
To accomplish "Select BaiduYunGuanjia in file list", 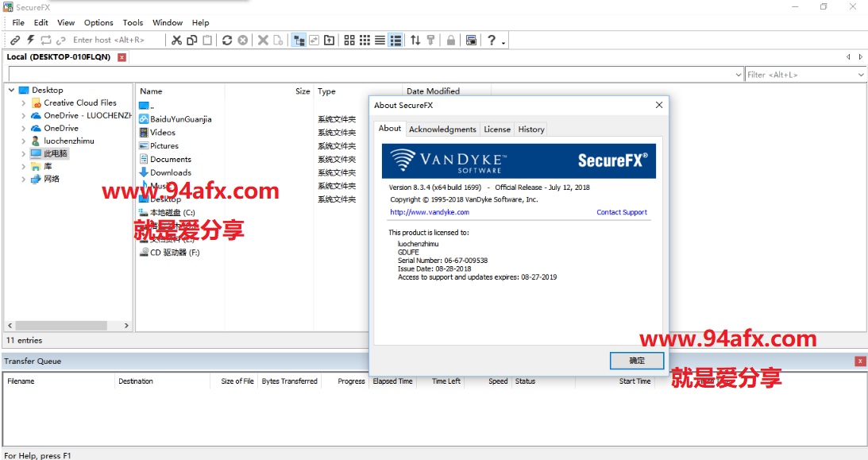I will pos(180,119).
